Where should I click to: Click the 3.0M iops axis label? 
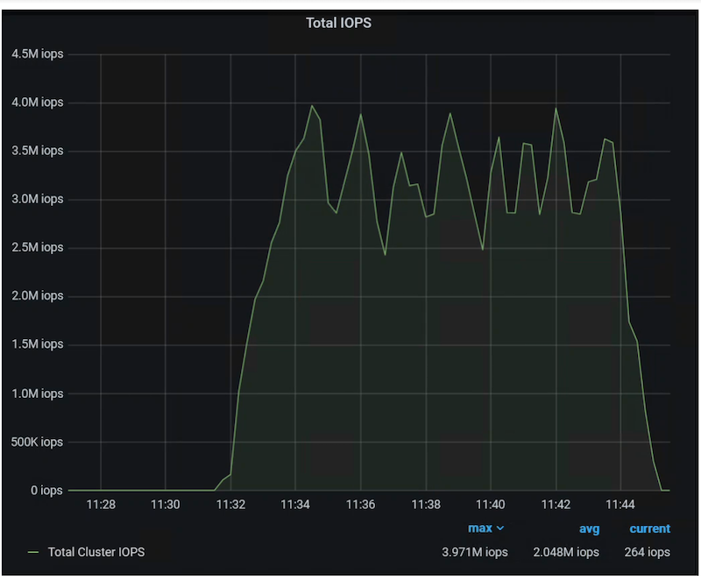point(38,199)
